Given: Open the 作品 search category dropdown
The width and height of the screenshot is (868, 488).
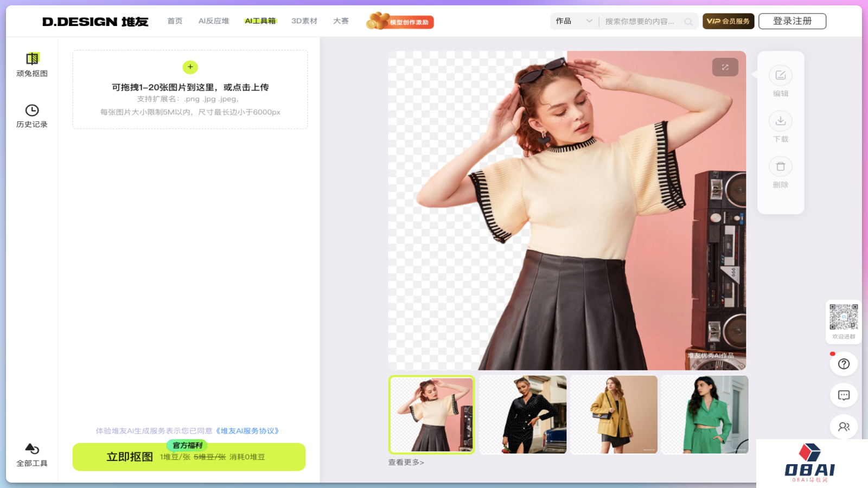Looking at the screenshot, I should 573,21.
